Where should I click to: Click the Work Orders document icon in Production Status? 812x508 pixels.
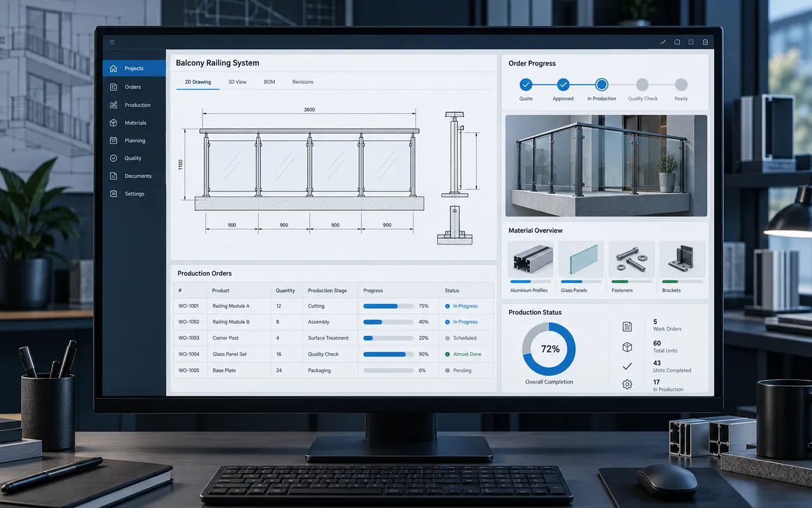pyautogui.click(x=627, y=326)
